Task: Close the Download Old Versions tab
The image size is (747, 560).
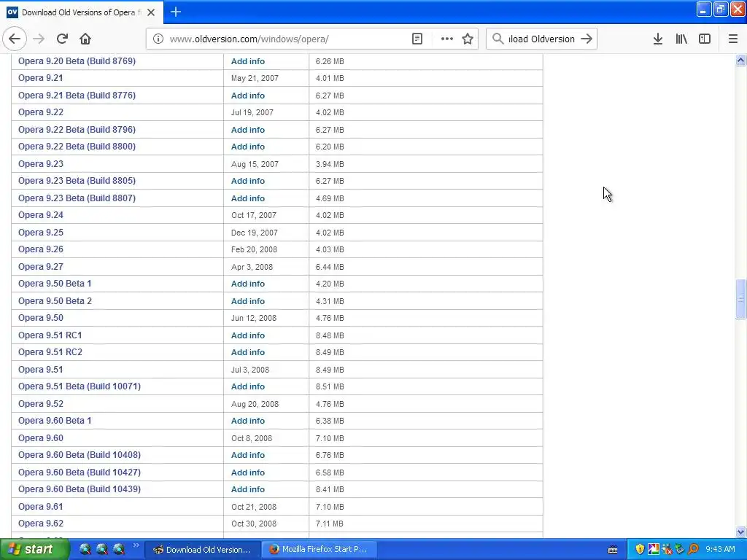Action: click(151, 12)
